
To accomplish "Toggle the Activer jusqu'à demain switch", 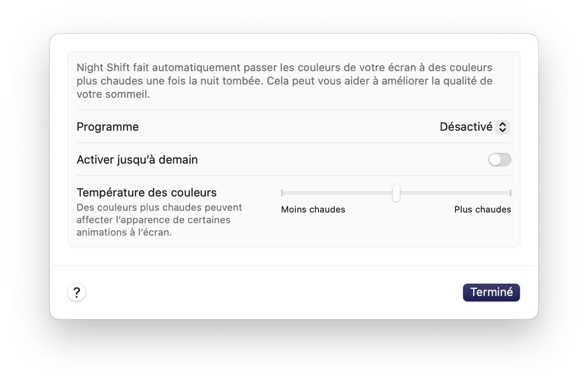I will [x=499, y=160].
